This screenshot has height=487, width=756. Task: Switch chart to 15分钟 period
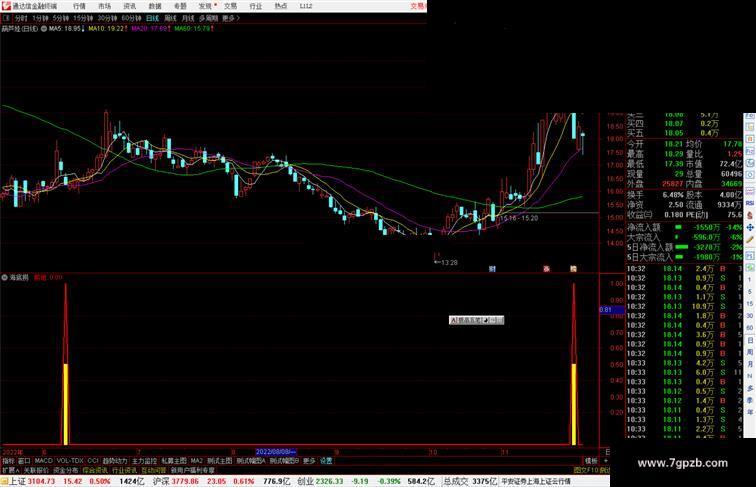[x=83, y=18]
